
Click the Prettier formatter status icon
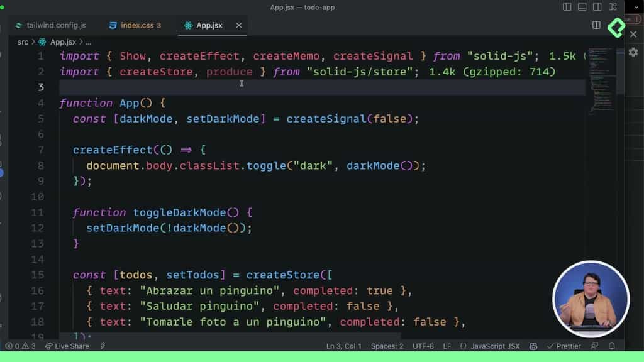point(564,345)
